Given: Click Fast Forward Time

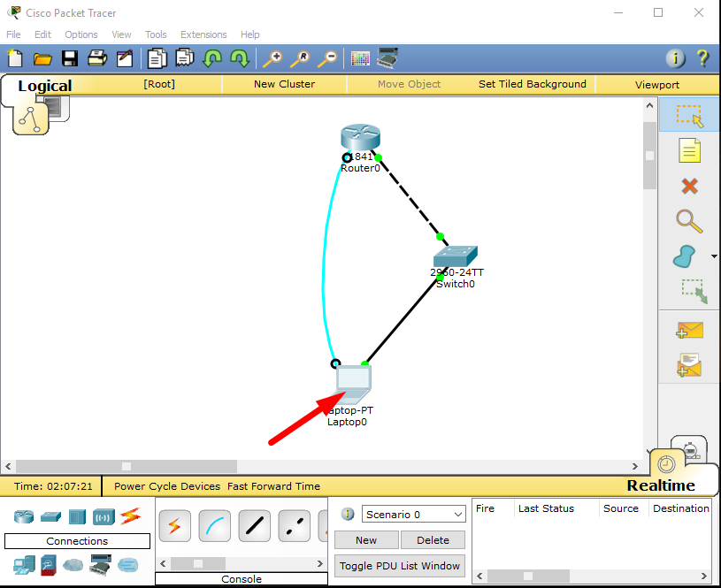Looking at the screenshot, I should point(273,486).
